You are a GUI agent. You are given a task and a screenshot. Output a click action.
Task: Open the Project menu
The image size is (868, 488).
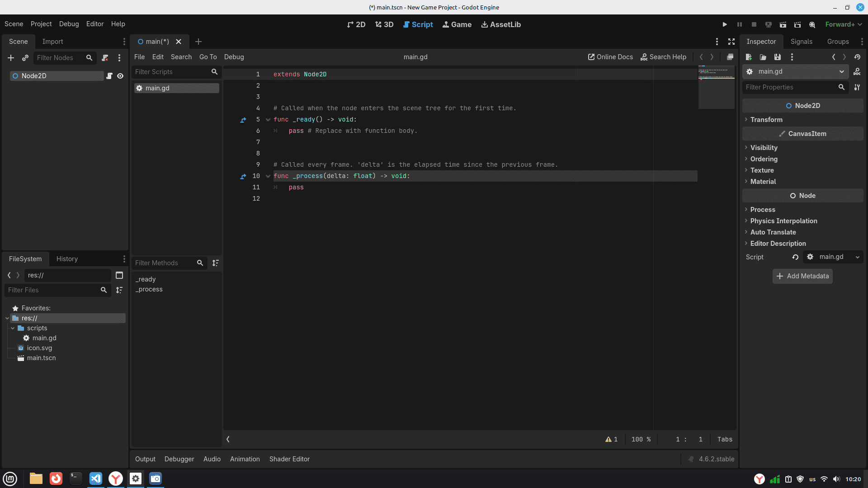click(x=41, y=24)
